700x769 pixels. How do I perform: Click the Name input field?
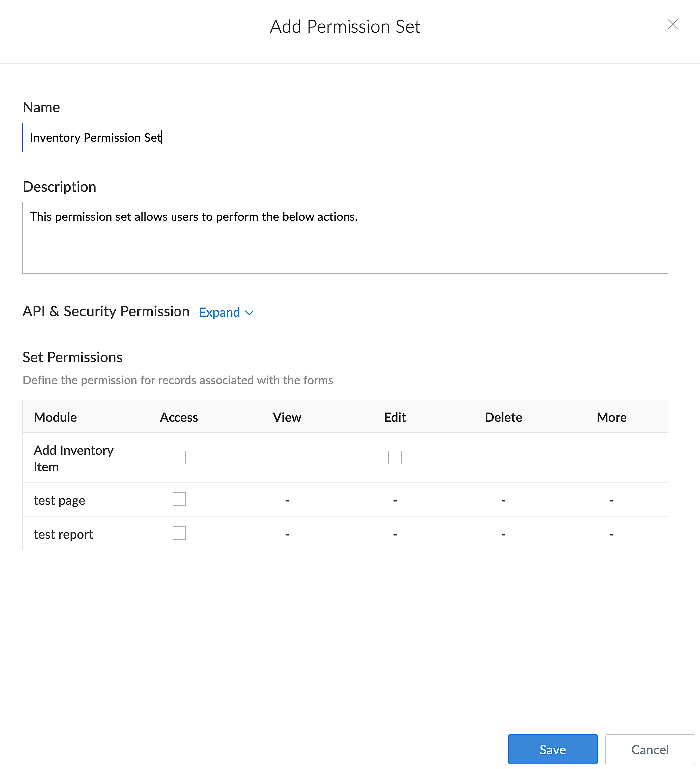coord(345,138)
